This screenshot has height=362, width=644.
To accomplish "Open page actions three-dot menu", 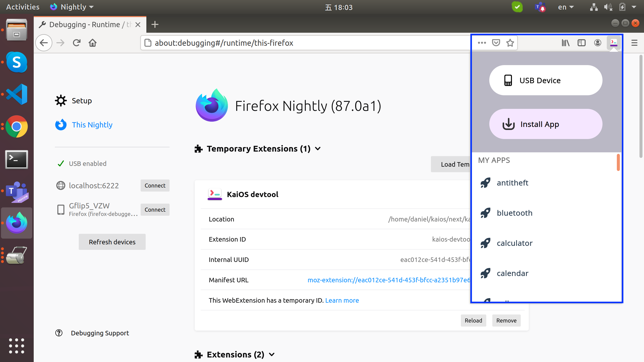I will tap(482, 43).
